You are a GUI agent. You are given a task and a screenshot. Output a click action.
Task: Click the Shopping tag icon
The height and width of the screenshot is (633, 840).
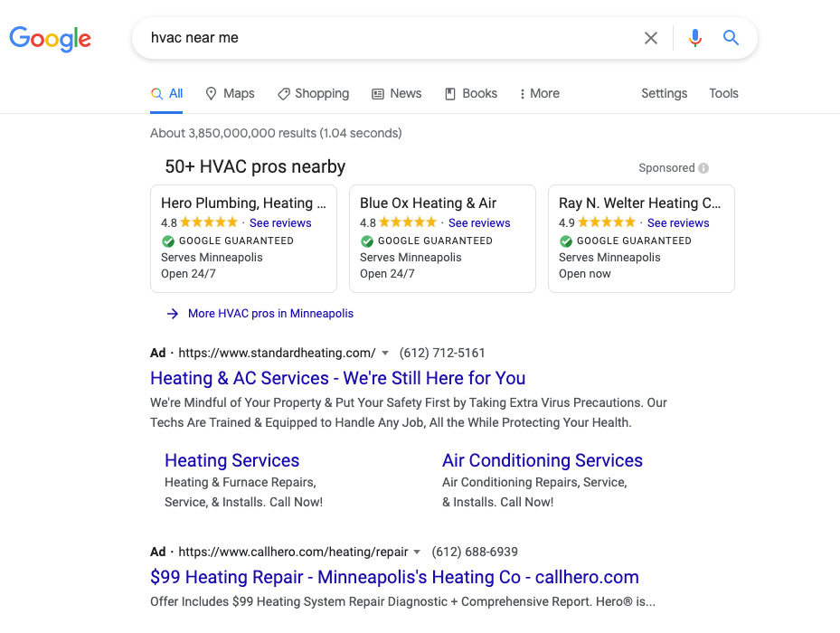(x=282, y=93)
